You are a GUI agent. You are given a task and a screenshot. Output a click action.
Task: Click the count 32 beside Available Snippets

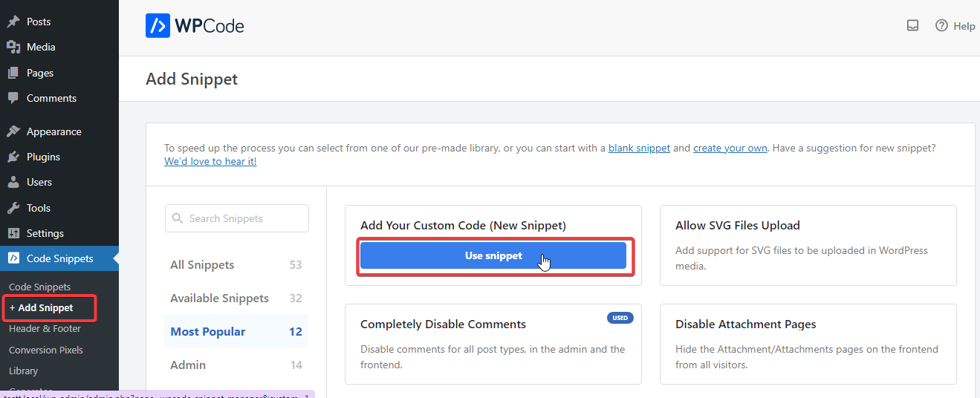296,298
